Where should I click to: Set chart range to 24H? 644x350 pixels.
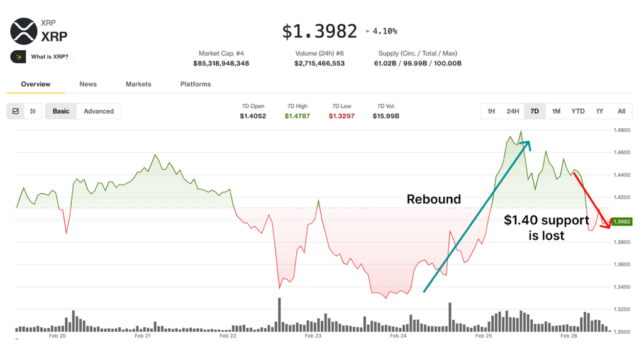pyautogui.click(x=513, y=111)
